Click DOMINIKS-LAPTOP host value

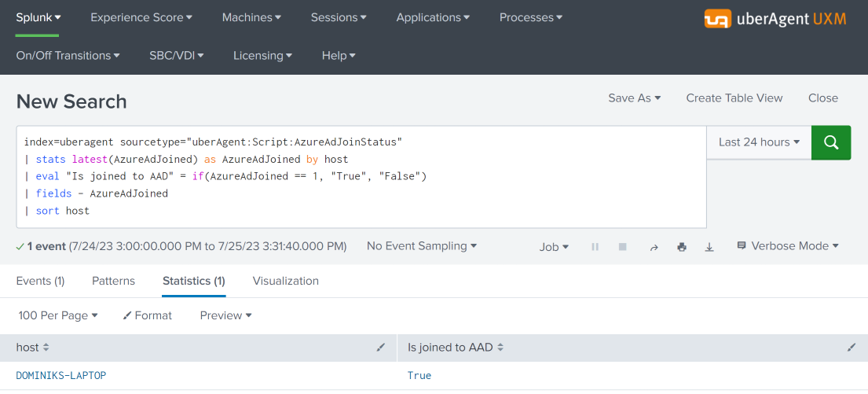(x=61, y=376)
